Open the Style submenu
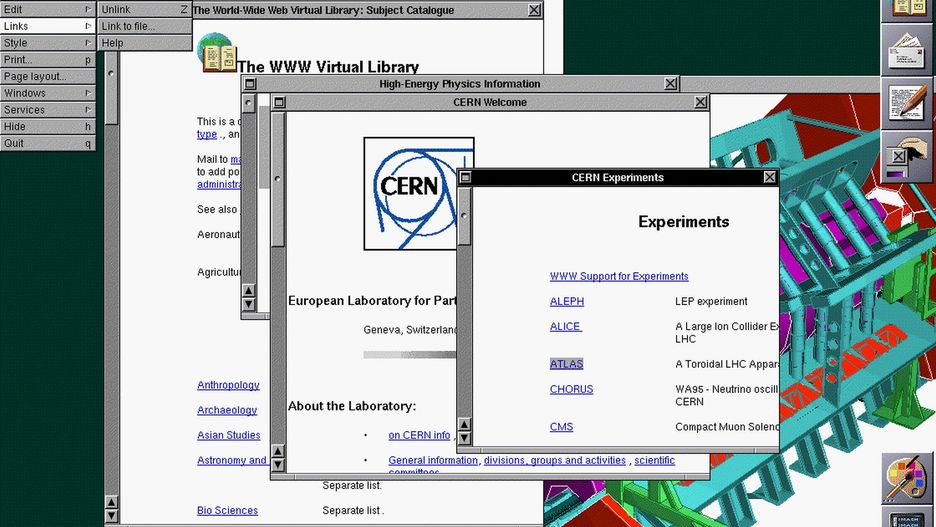The image size is (936, 527). 48,42
